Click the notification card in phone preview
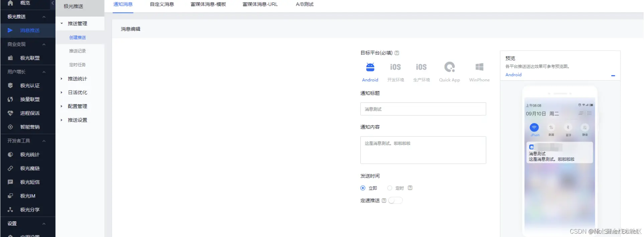The width and height of the screenshot is (644, 237). click(559, 152)
